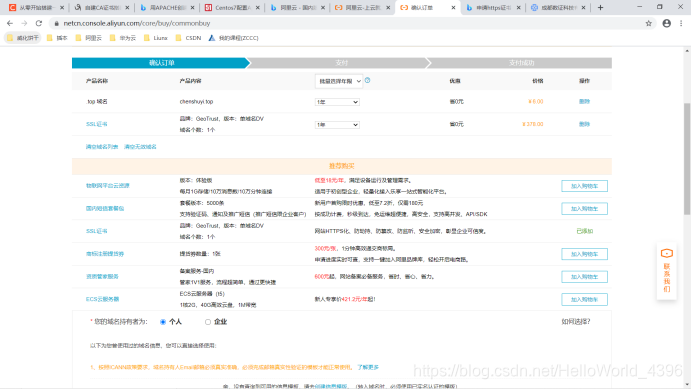This screenshot has height=389, width=692.
Task: Close the Centos7配置 tab
Action: (258, 8)
